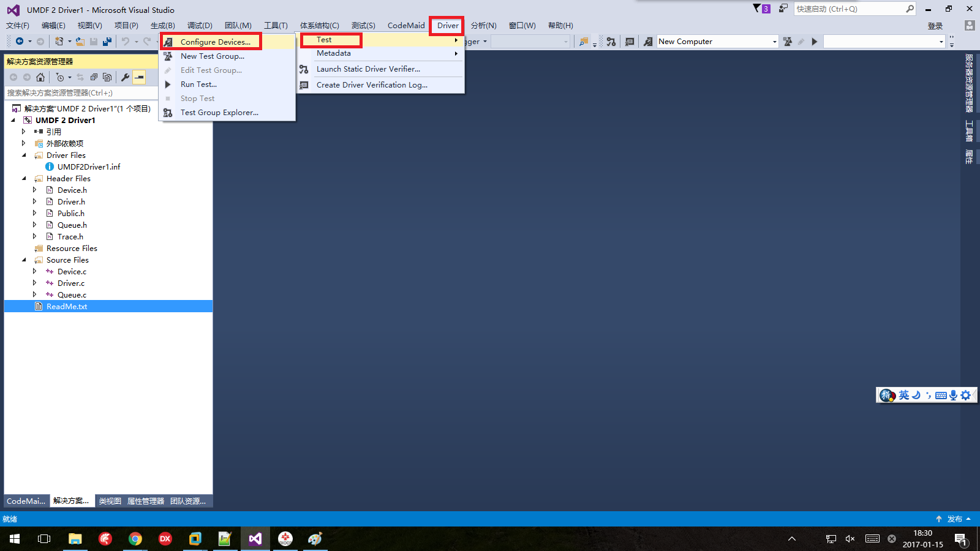This screenshot has height=551, width=980.
Task: Launch Visual Studio from the taskbar
Action: (x=255, y=539)
